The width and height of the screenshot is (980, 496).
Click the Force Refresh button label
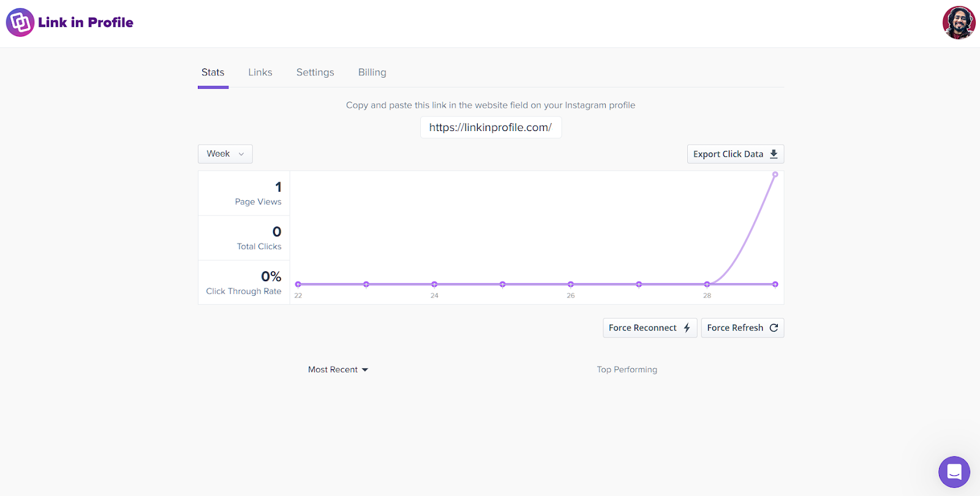click(x=735, y=328)
